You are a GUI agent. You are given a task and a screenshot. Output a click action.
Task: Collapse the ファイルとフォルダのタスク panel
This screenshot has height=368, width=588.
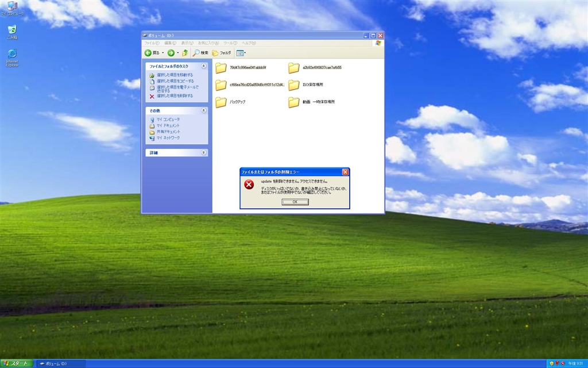tap(204, 66)
